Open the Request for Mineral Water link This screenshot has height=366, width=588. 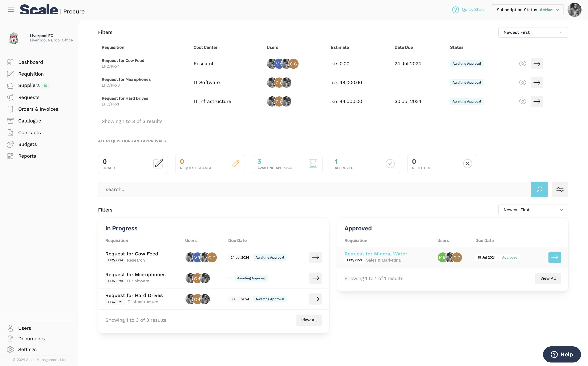[x=376, y=254]
